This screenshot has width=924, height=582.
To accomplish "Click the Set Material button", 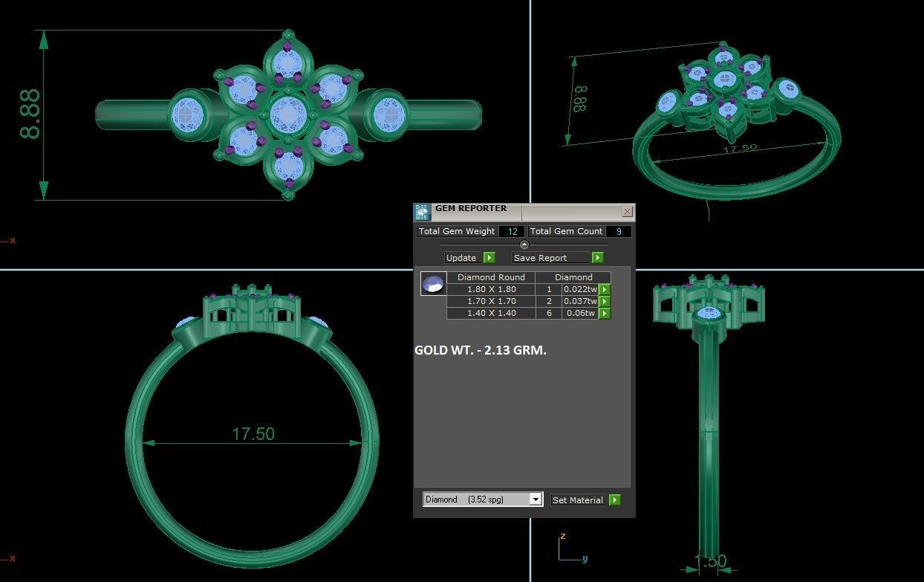I will (x=577, y=499).
